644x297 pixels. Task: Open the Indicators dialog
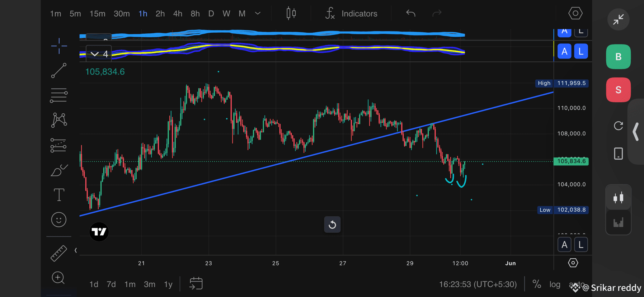pos(351,14)
